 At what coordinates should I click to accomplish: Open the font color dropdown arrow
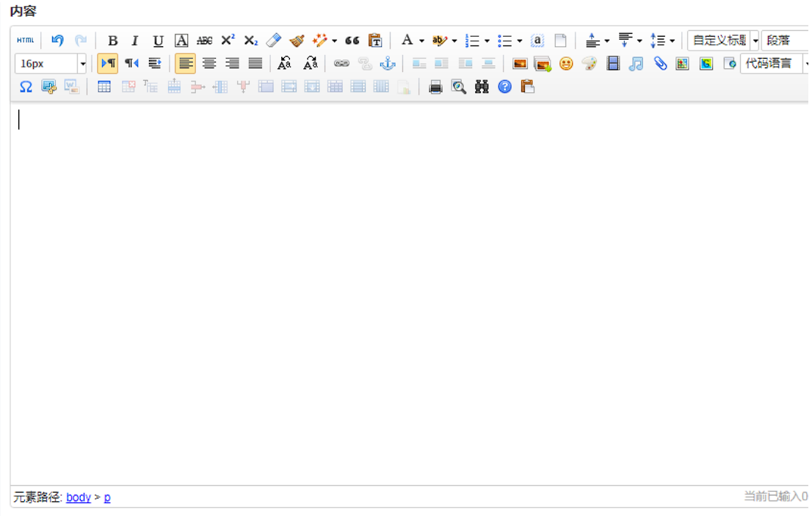point(421,41)
